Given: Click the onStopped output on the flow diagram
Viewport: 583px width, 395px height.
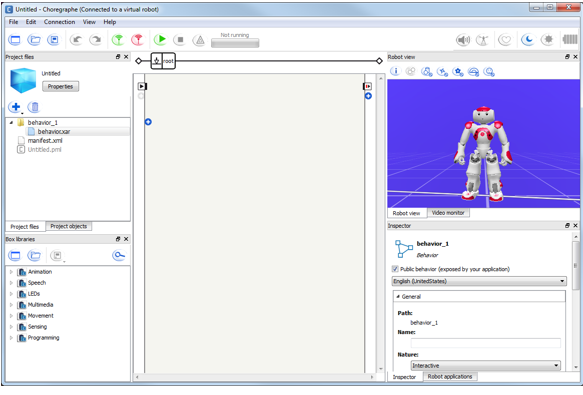Looking at the screenshot, I should 367,86.
